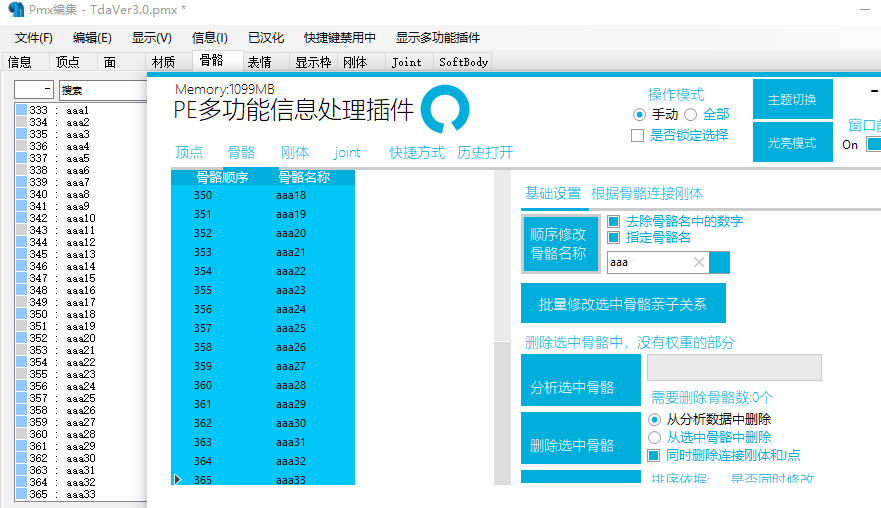Click the 主题切换 button
Screen dimensions: 881x508
(x=792, y=99)
